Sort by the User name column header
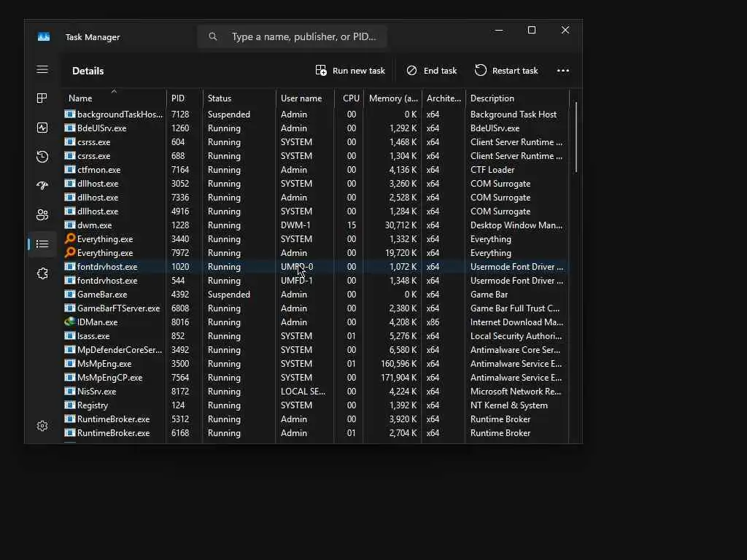 click(x=305, y=98)
